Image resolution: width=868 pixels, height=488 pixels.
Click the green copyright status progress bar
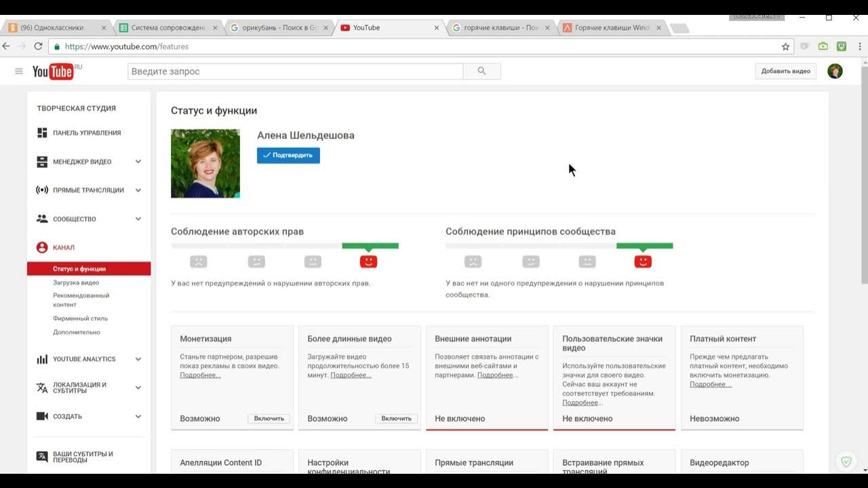[x=370, y=246]
